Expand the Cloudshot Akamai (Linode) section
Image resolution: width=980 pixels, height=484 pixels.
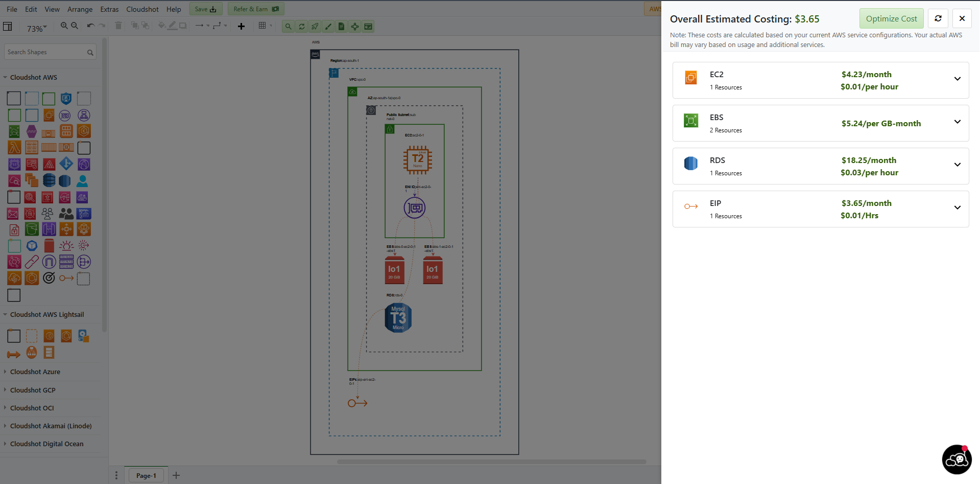click(x=51, y=426)
